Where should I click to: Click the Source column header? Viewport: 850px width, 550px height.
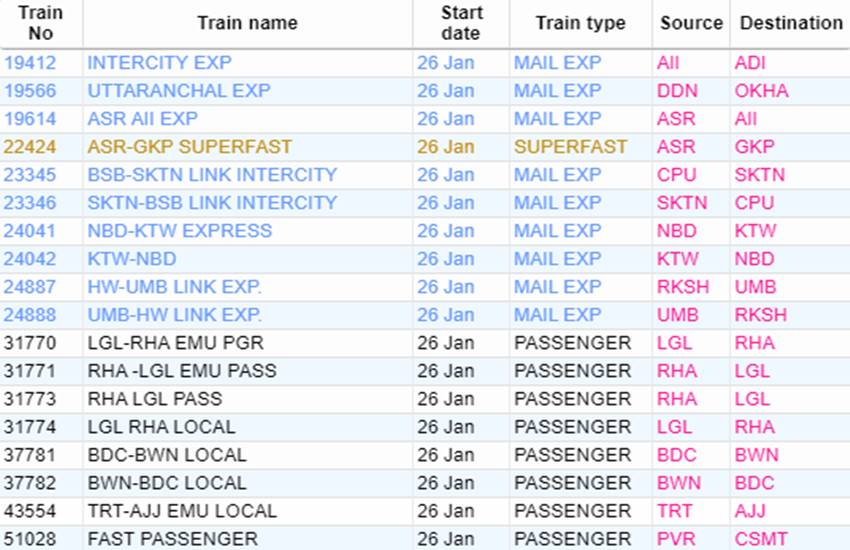point(691,23)
